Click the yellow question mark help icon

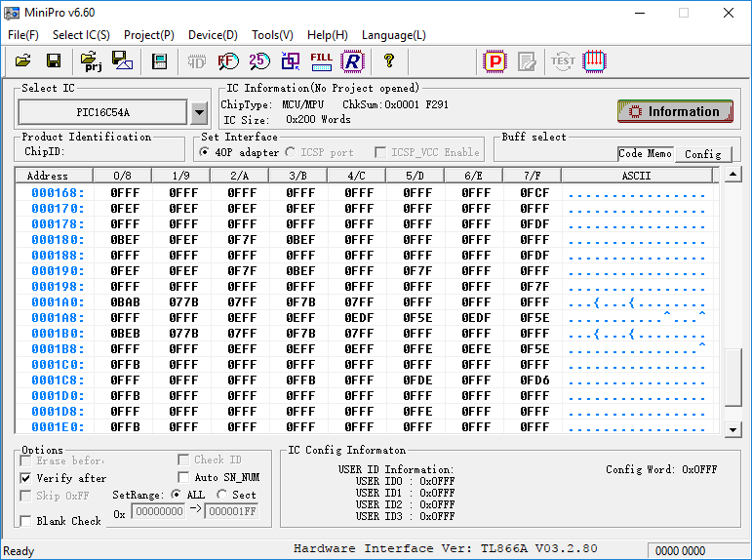(x=389, y=60)
